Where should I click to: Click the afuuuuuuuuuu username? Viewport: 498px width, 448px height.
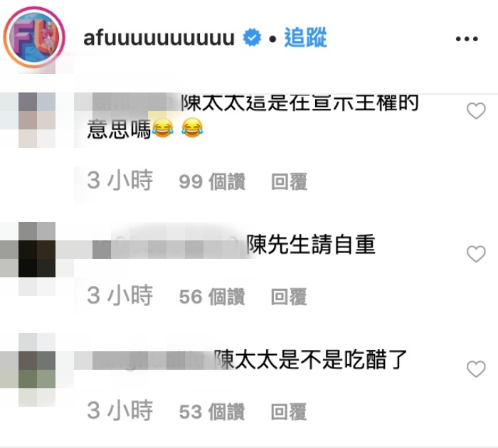159,38
